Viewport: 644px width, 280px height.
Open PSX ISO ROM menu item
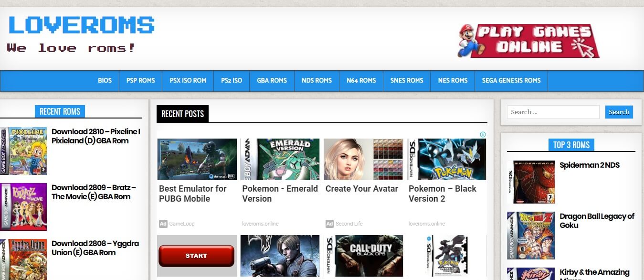tap(188, 80)
